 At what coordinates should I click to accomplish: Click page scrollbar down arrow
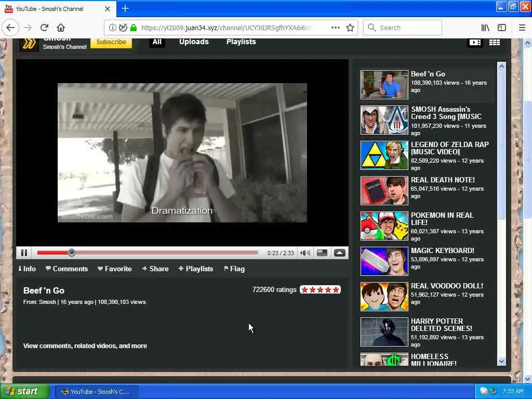pos(527,379)
